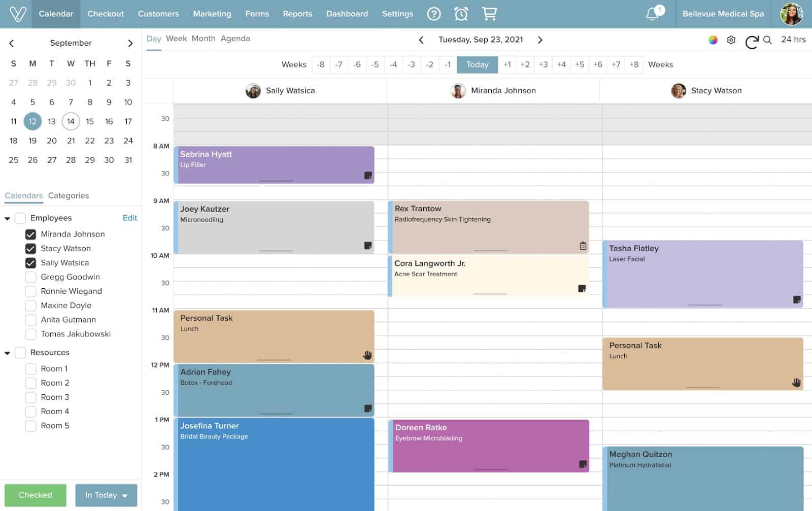The image size is (812, 511).
Task: Enable Gregg Goodwin calendar checkbox
Action: tap(30, 277)
